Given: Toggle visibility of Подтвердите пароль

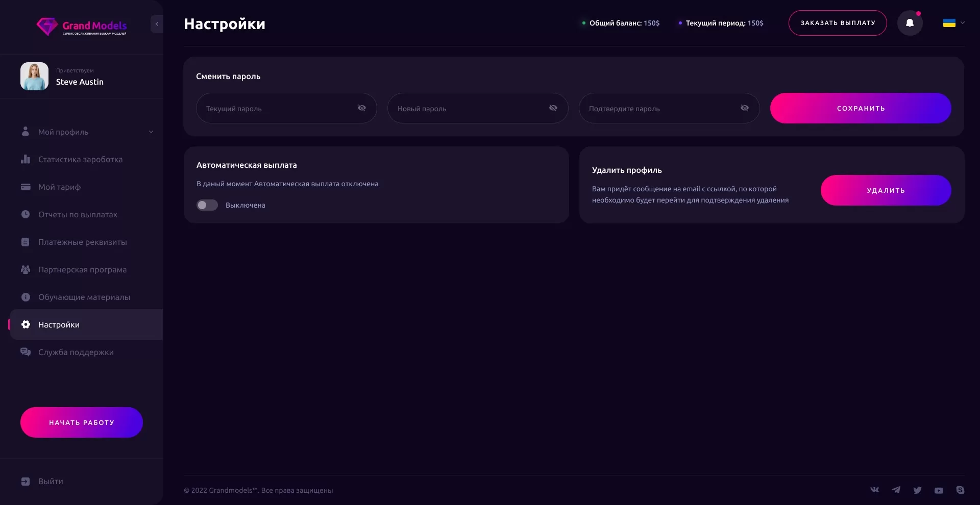Looking at the screenshot, I should [x=745, y=108].
